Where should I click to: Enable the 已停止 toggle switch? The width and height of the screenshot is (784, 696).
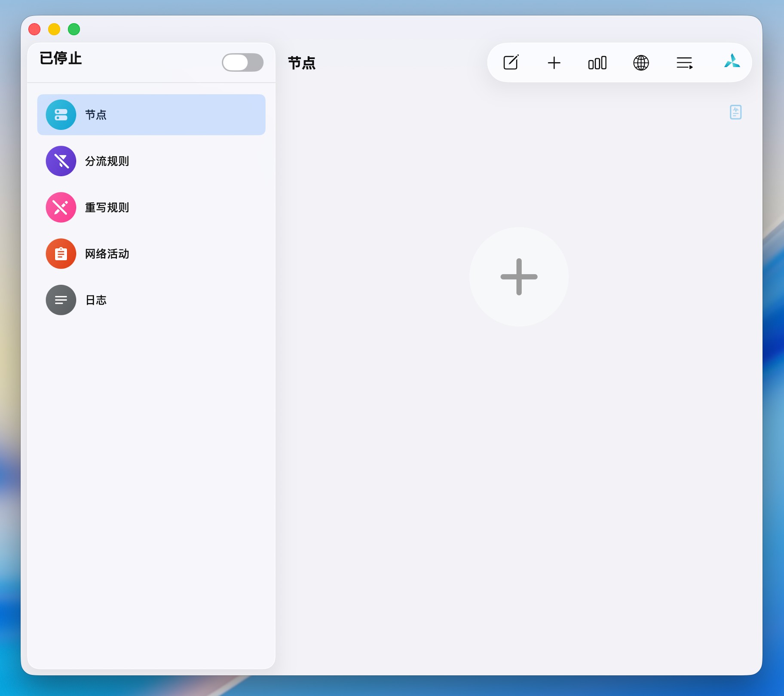pyautogui.click(x=242, y=63)
